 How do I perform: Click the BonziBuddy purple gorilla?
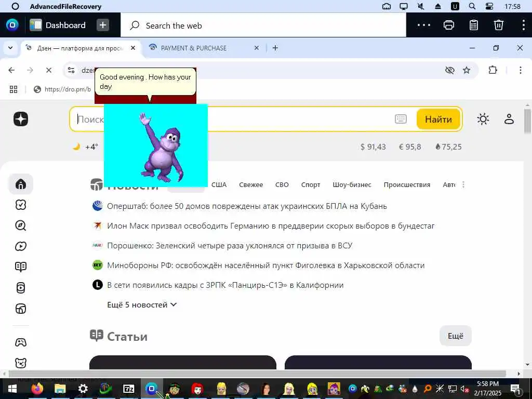click(163, 148)
